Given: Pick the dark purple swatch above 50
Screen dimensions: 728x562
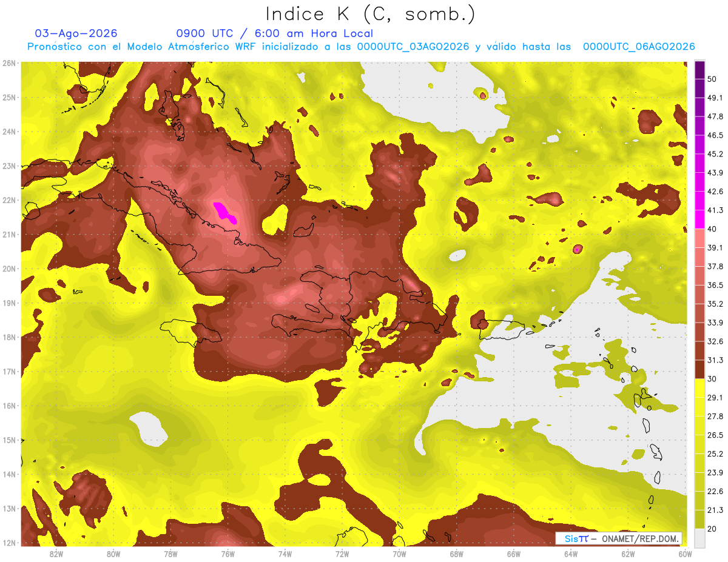Looking at the screenshot, I should (699, 69).
